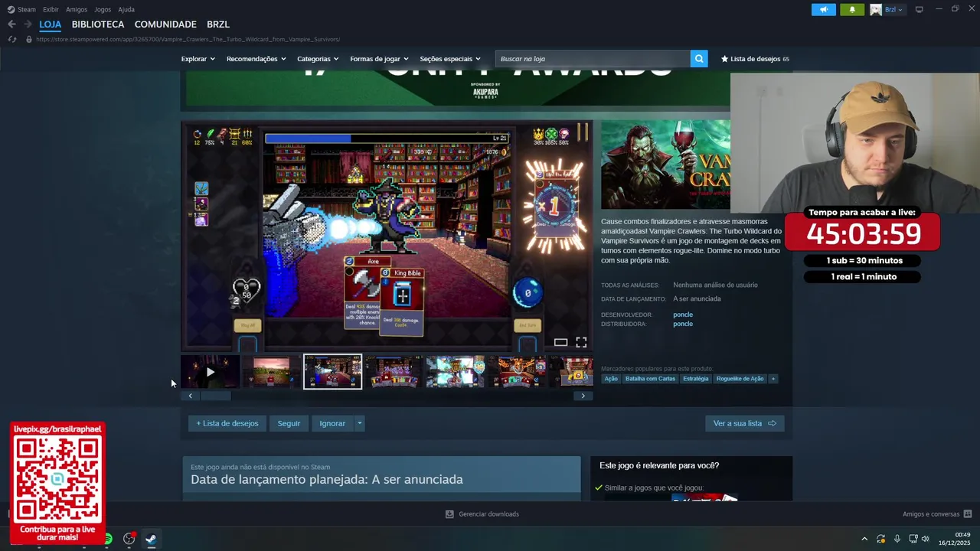The image size is (980, 551).
Task: Expand the Explorar dropdown
Action: point(198,59)
